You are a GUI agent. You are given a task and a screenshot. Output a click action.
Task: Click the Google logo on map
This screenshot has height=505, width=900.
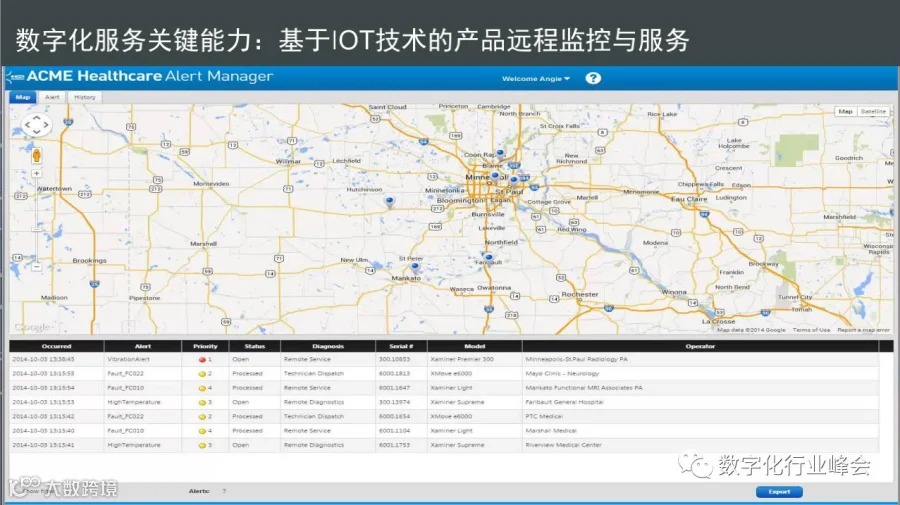point(33,327)
